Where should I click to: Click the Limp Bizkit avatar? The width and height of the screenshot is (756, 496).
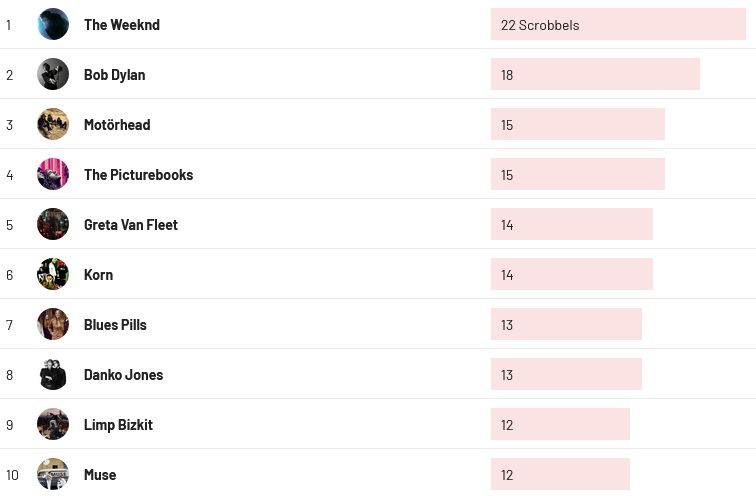(x=53, y=424)
